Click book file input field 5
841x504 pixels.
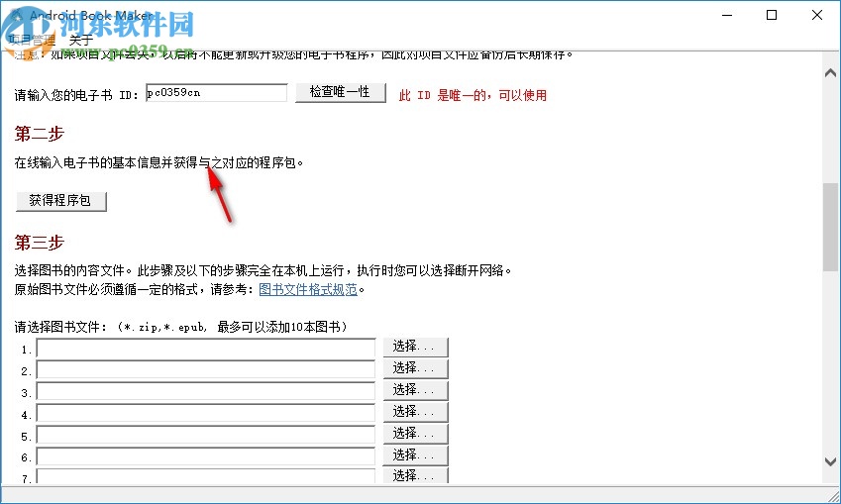[206, 436]
